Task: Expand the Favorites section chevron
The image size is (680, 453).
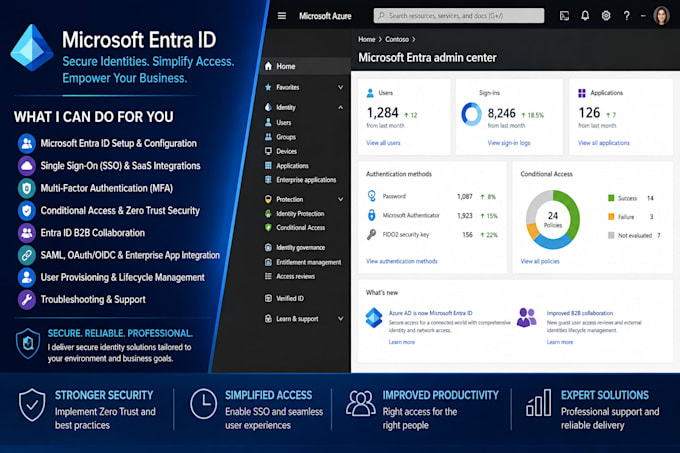Action: (x=340, y=87)
